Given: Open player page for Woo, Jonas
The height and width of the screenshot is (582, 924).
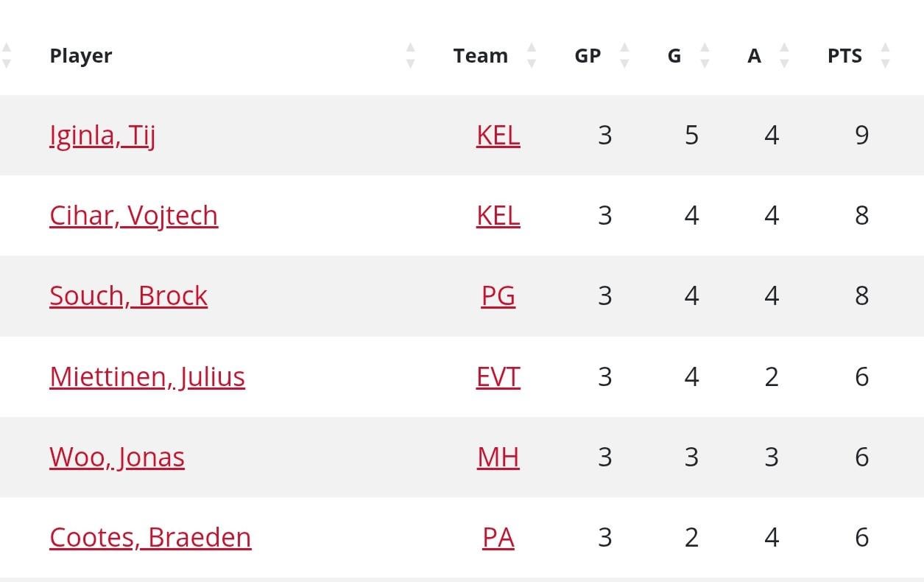Looking at the screenshot, I should coord(116,457).
